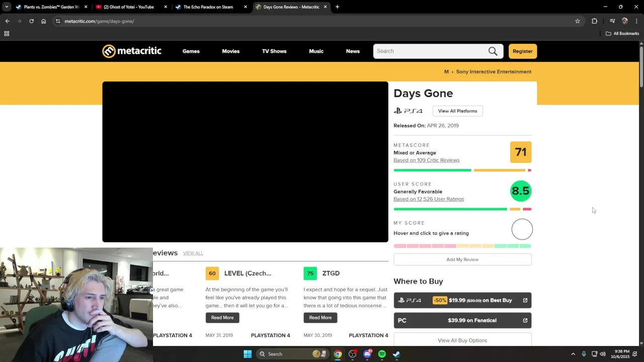This screenshot has width=644, height=362.
Task: Open the extensions puzzle icon
Action: 595,21
